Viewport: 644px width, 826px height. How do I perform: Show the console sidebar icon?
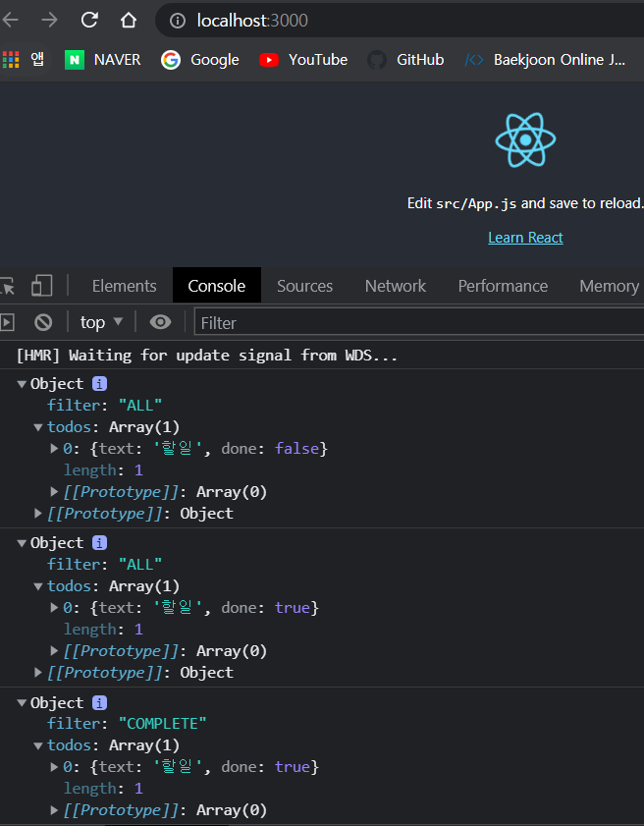[x=7, y=322]
